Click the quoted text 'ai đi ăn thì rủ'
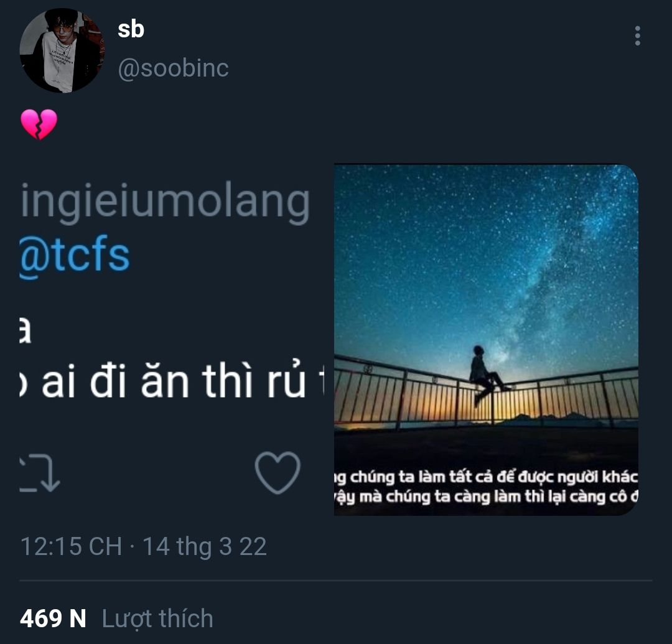This screenshot has height=644, width=672. (x=174, y=380)
